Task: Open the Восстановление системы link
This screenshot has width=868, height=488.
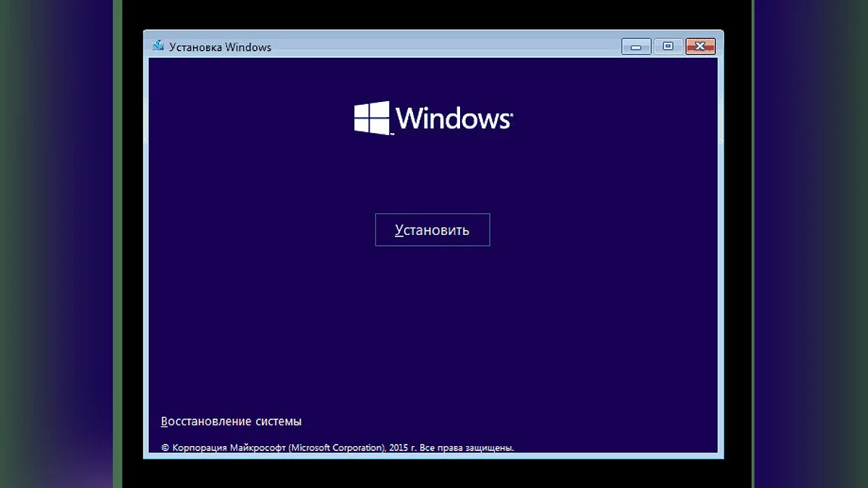Action: [231, 421]
